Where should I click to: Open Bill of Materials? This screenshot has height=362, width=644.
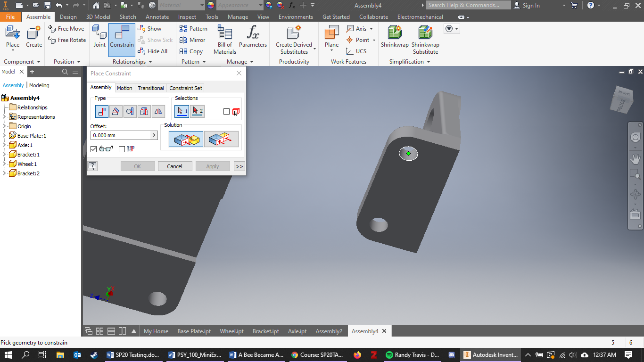coord(225,40)
